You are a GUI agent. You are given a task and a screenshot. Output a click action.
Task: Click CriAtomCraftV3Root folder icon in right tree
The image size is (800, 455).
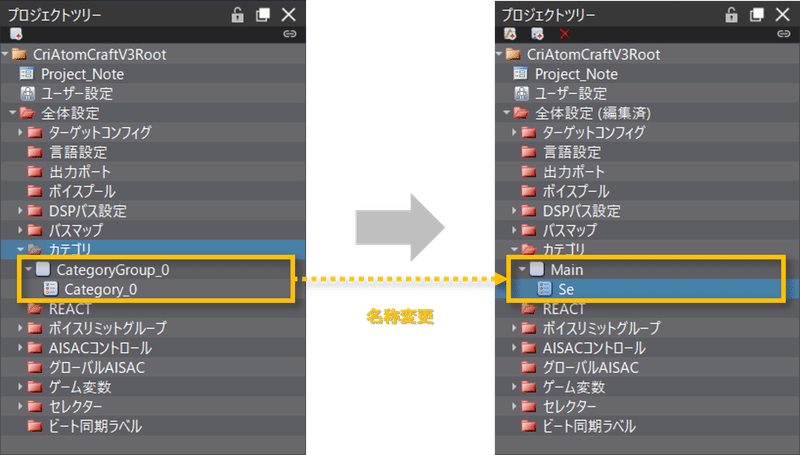pyautogui.click(x=513, y=54)
